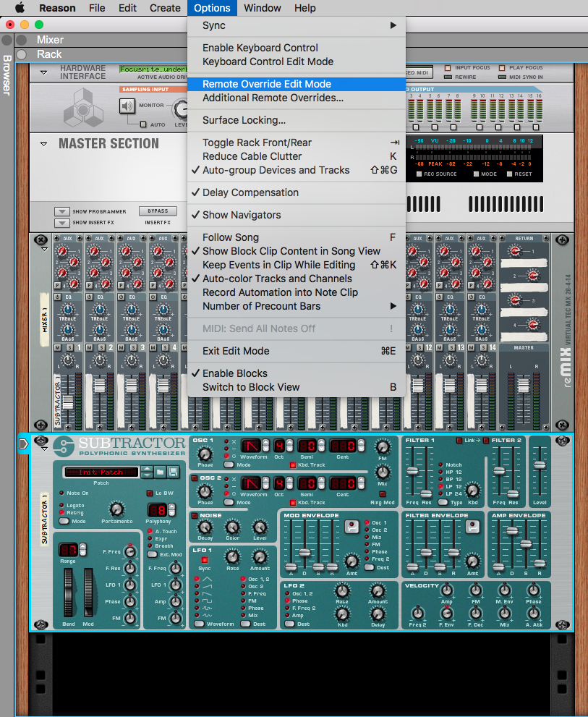Viewport: 588px width, 717px height.
Task: Open the Apple menu
Action: [x=20, y=8]
